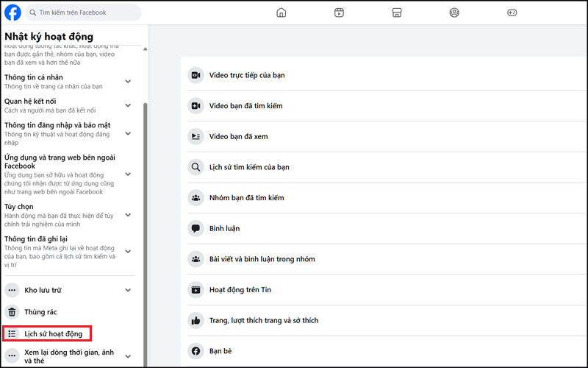Open the Marketplace icon in top bar
Image resolution: width=588 pixels, height=368 pixels.
coord(397,13)
